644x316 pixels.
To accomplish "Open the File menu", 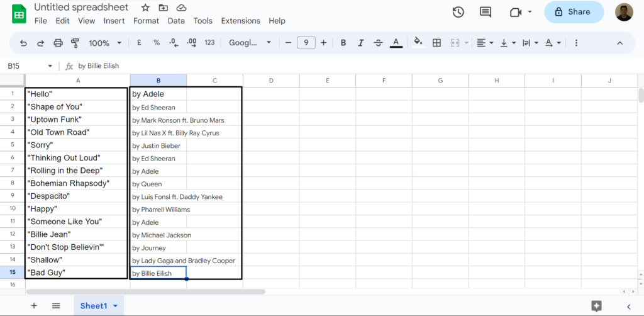I will pos(41,21).
